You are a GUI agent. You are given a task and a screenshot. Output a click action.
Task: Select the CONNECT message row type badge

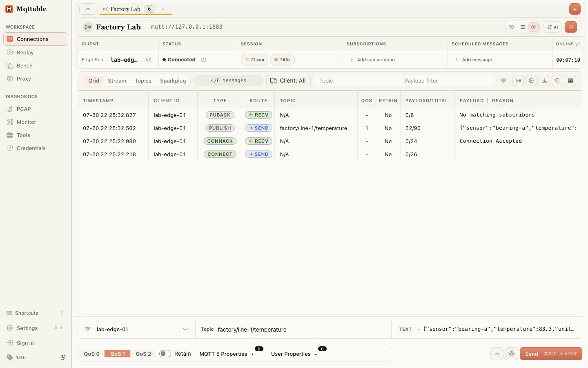220,154
